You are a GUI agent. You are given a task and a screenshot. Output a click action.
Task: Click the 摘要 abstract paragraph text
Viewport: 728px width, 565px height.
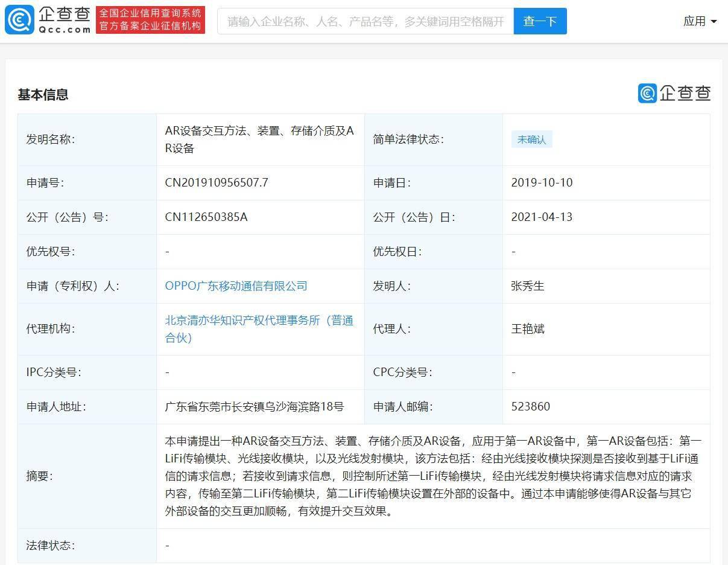pyautogui.click(x=433, y=476)
